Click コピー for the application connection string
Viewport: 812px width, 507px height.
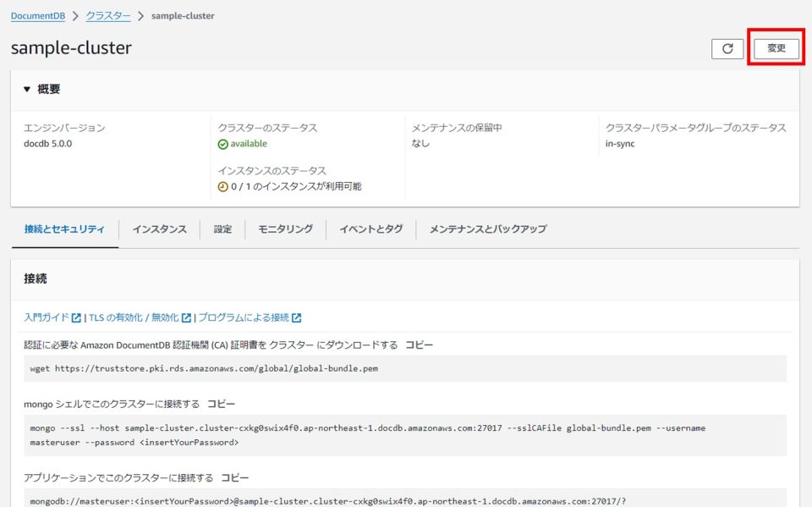[234, 477]
